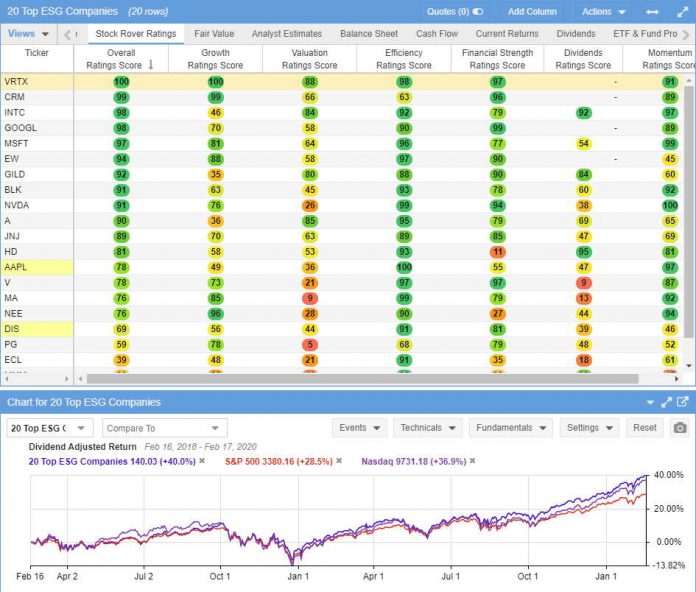Image resolution: width=696 pixels, height=592 pixels.
Task: Open the Fundamentals dropdown
Action: coord(511,428)
